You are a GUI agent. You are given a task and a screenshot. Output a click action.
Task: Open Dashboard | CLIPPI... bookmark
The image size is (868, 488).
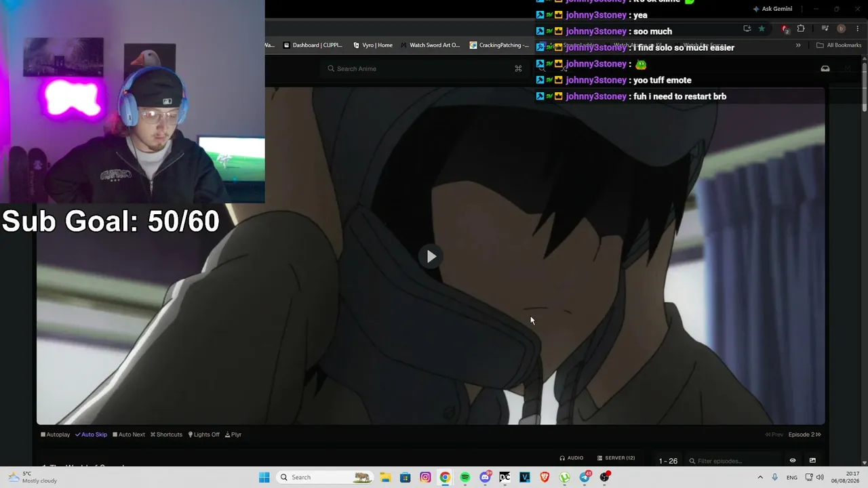[313, 45]
